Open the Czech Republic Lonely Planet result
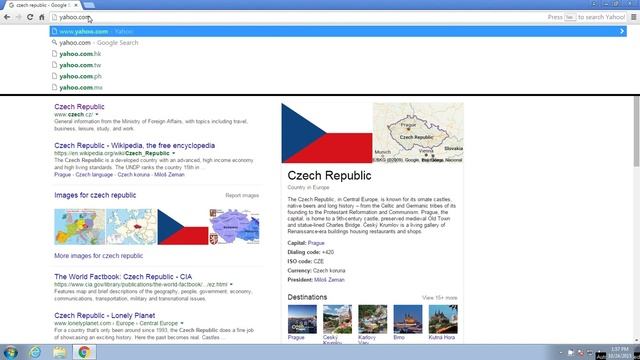Screen dimensions: 640x360 [x=104, y=316]
